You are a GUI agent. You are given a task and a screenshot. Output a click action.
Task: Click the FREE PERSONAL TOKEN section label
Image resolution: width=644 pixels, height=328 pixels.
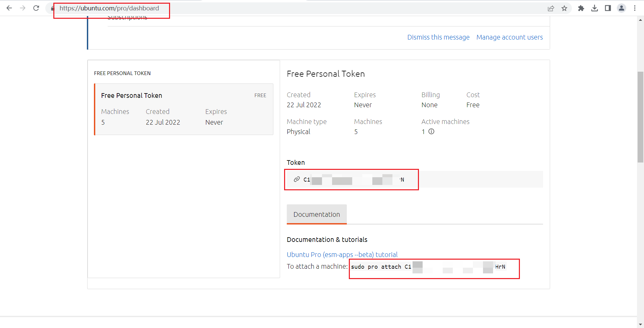122,73
